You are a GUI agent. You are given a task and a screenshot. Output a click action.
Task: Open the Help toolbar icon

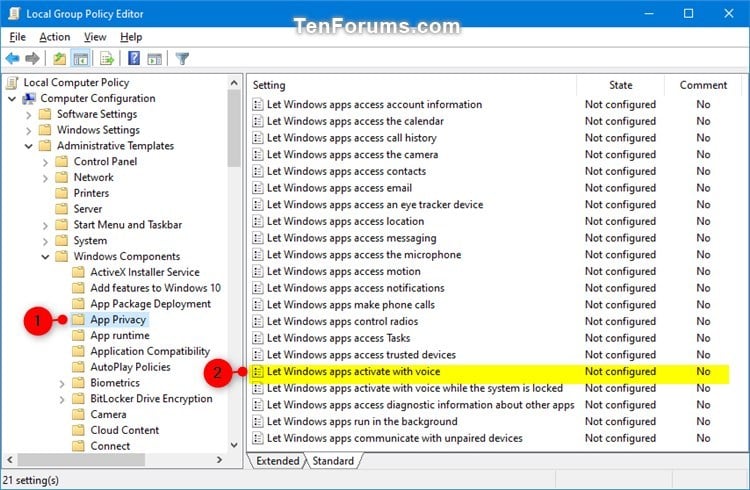pyautogui.click(x=134, y=59)
